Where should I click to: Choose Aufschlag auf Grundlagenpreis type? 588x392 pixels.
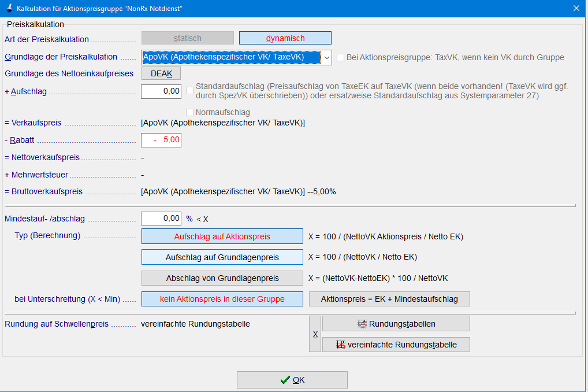coord(222,257)
